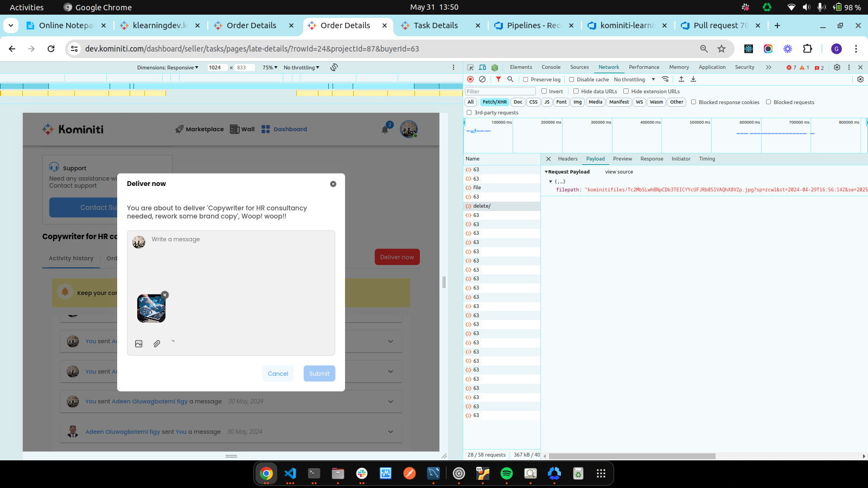868x488 pixels.
Task: Open the Dimensions: Responsive dropdown
Action: [168, 68]
